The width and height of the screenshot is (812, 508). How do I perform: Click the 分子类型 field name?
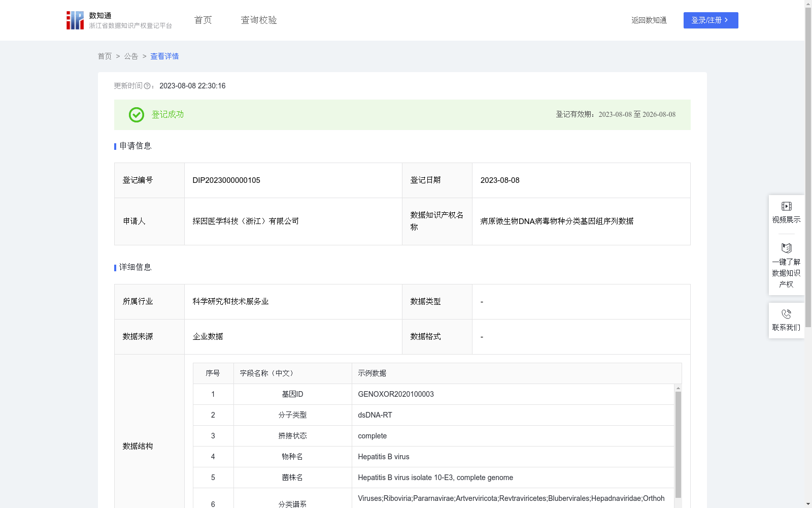pyautogui.click(x=292, y=415)
